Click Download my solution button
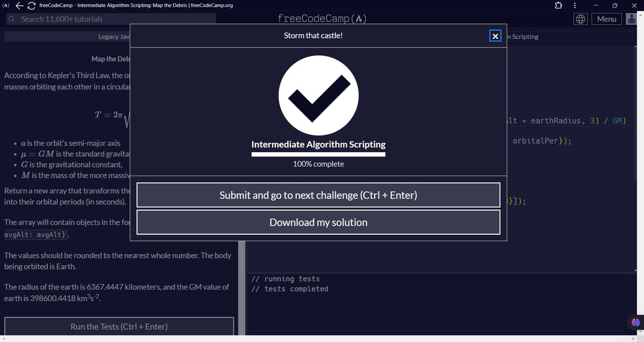 coord(318,222)
